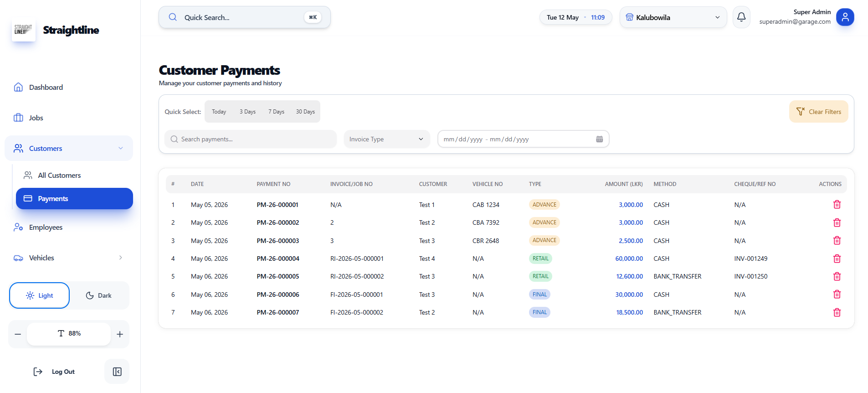Open the Kalubowila branch selector
Screen dimensions: 868x393
pos(673,17)
